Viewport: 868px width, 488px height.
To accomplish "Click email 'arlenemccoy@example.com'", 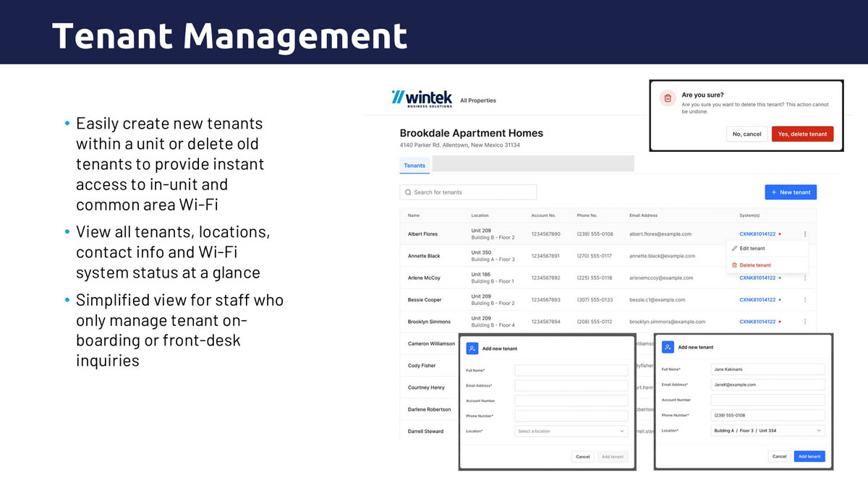I will (661, 278).
